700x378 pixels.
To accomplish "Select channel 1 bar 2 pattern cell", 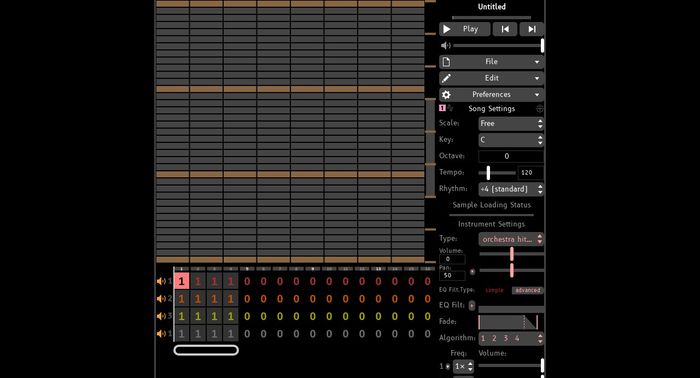I will (198, 281).
